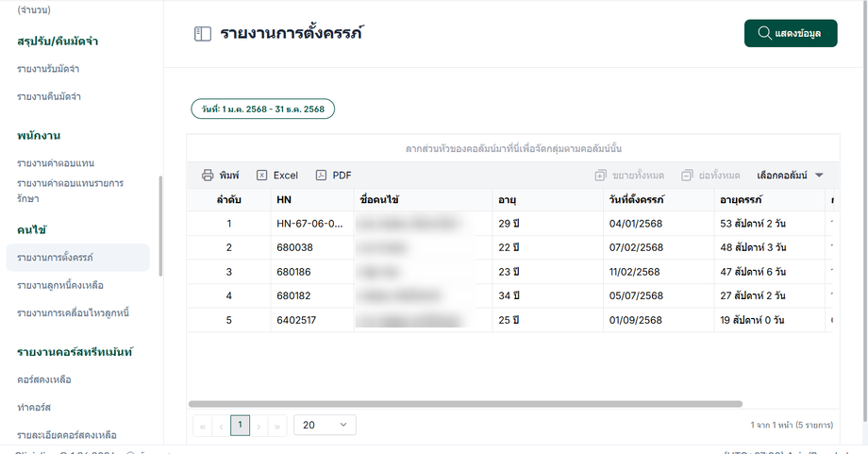The image size is (868, 454).
Task: Select page 1 in the pagination bar
Action: click(240, 425)
